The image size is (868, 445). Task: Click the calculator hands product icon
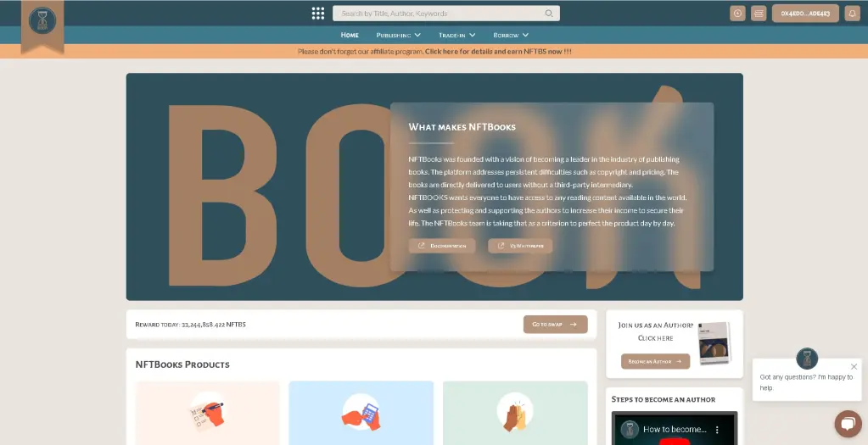coord(361,413)
